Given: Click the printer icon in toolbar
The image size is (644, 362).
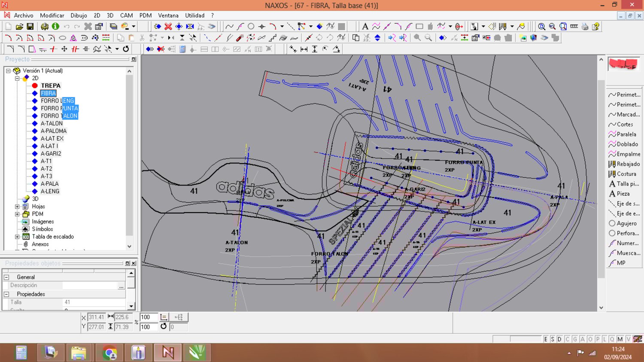Looking at the screenshot, I should 585,27.
